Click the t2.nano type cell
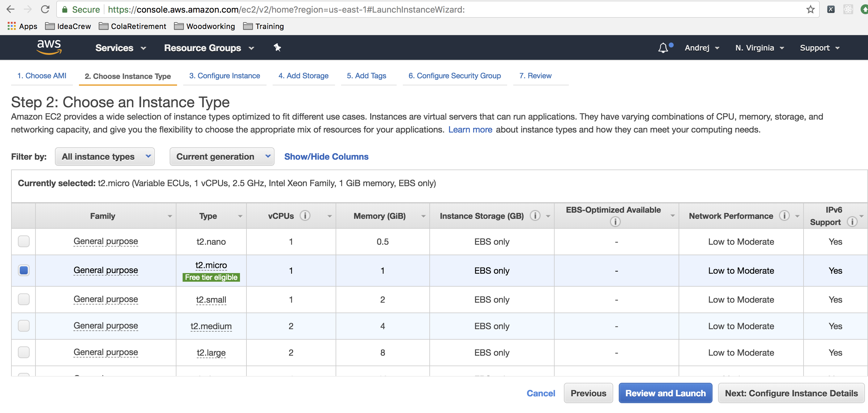 click(x=211, y=241)
